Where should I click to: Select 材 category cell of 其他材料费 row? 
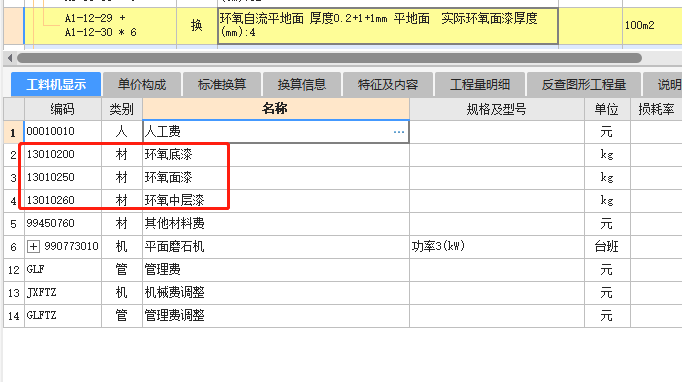(x=122, y=224)
